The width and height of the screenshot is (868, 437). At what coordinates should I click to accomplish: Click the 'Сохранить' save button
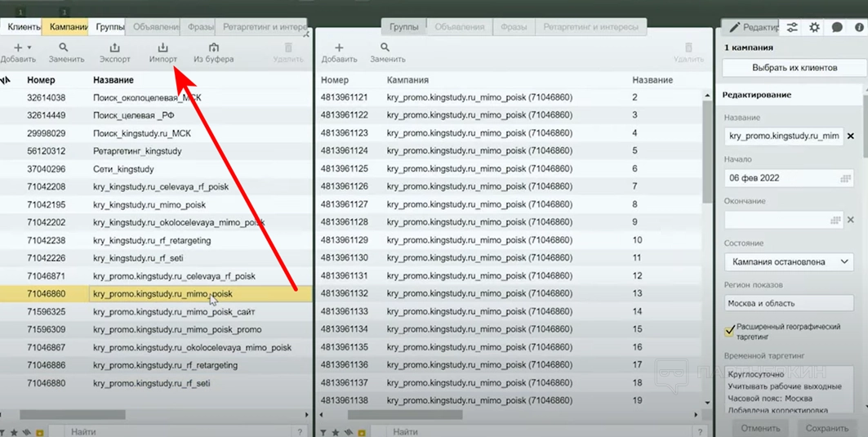coord(826,428)
